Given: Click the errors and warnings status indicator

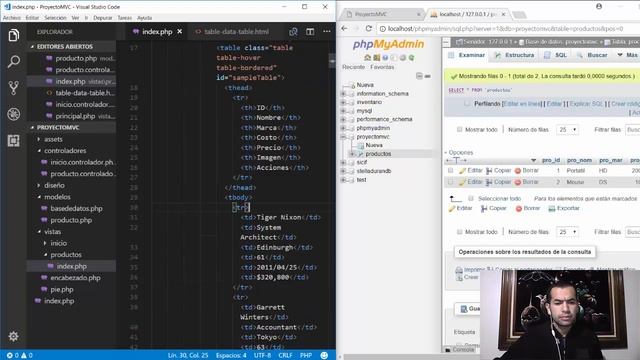Looking at the screenshot, I should click(x=20, y=356).
